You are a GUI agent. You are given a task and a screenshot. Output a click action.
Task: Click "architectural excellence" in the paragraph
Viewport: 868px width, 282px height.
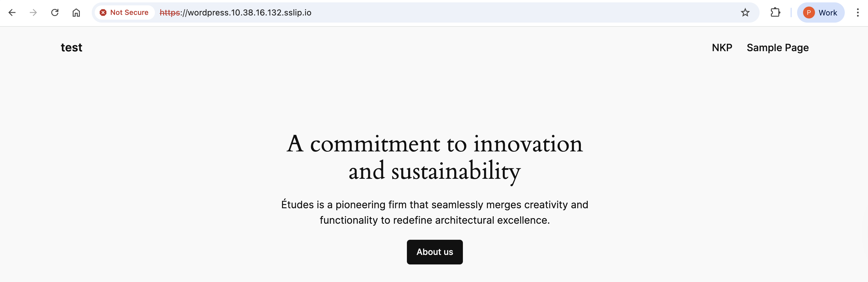point(492,220)
